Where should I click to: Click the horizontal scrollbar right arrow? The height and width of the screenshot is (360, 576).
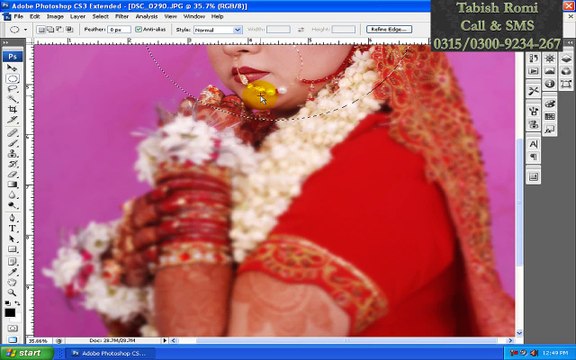point(510,341)
